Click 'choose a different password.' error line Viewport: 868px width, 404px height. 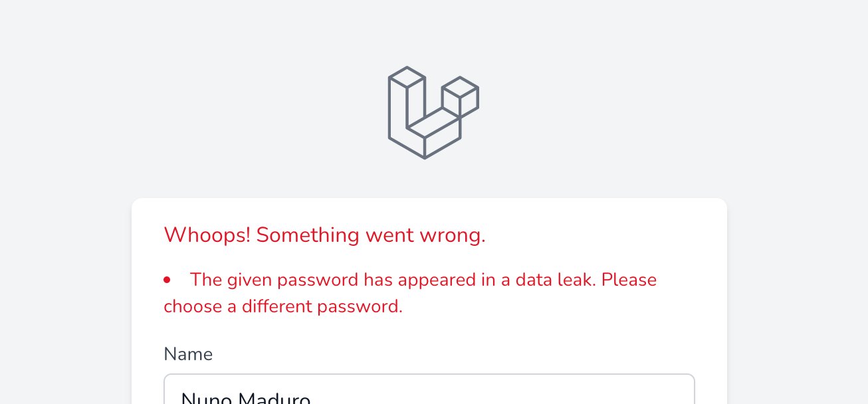pyautogui.click(x=283, y=307)
